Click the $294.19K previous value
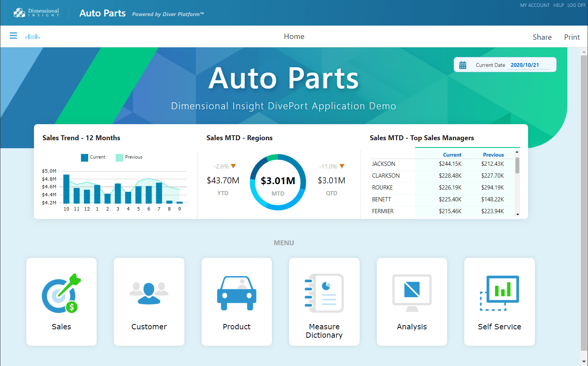Viewport: 588px width, 366px height. coord(493,188)
